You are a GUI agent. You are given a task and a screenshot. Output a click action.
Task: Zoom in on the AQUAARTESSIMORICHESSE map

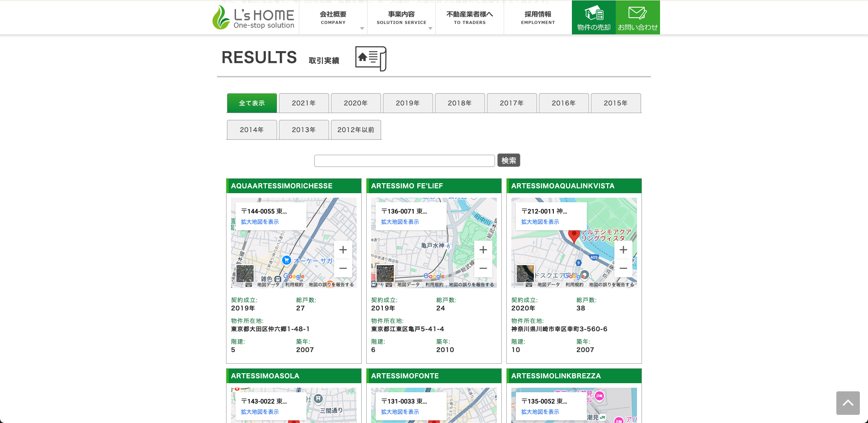point(343,250)
